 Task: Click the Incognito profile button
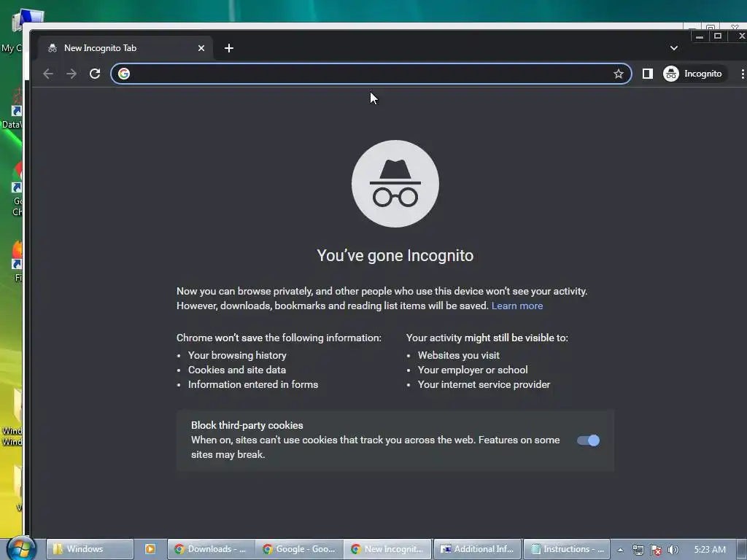tap(694, 74)
